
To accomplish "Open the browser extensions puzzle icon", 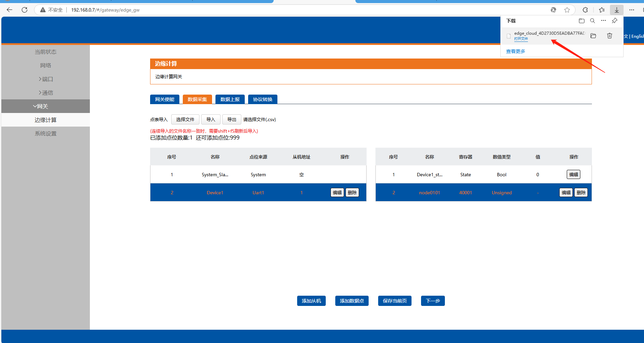I will point(585,10).
